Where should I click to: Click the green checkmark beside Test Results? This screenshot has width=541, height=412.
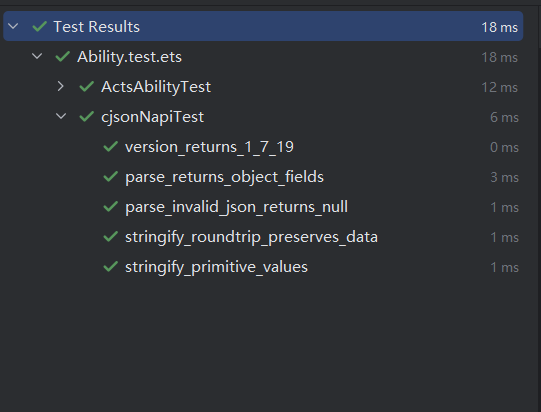40,26
